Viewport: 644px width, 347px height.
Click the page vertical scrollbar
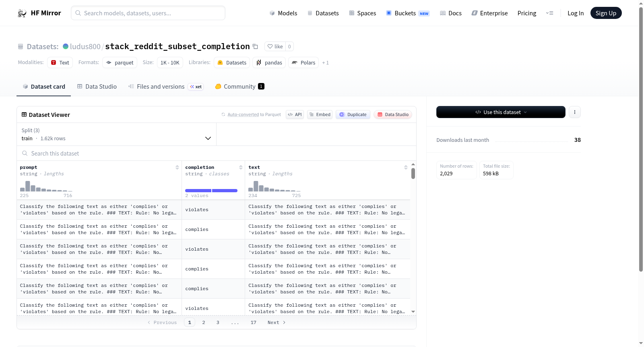[x=641, y=139]
